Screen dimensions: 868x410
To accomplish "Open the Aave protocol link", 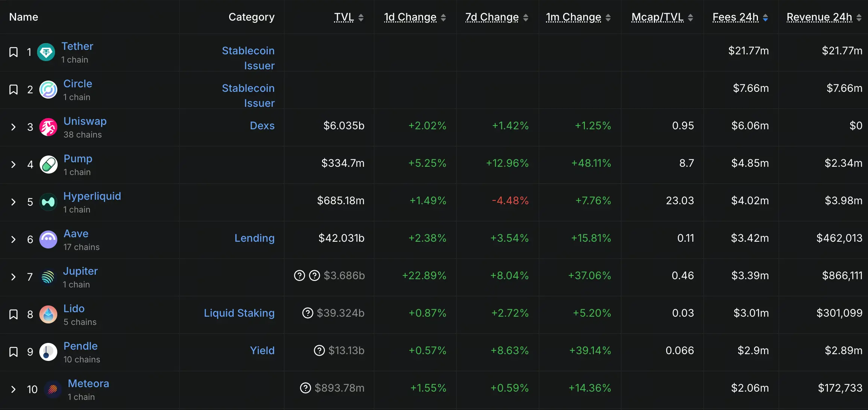I will tap(76, 233).
